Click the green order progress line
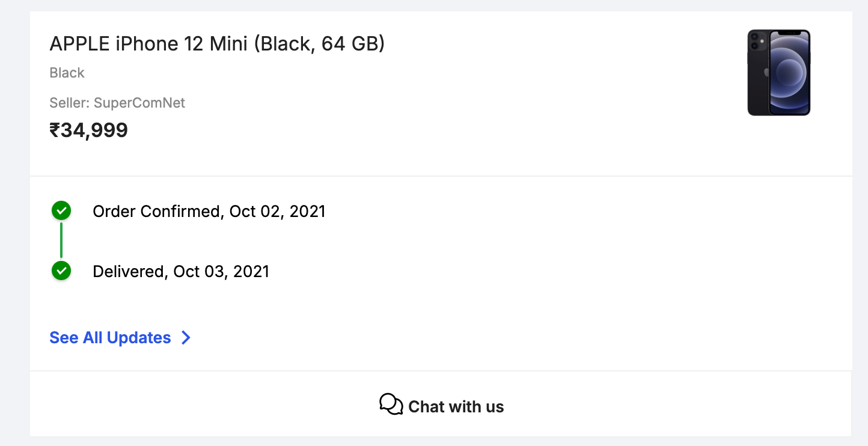This screenshot has height=446, width=868. tap(61, 240)
